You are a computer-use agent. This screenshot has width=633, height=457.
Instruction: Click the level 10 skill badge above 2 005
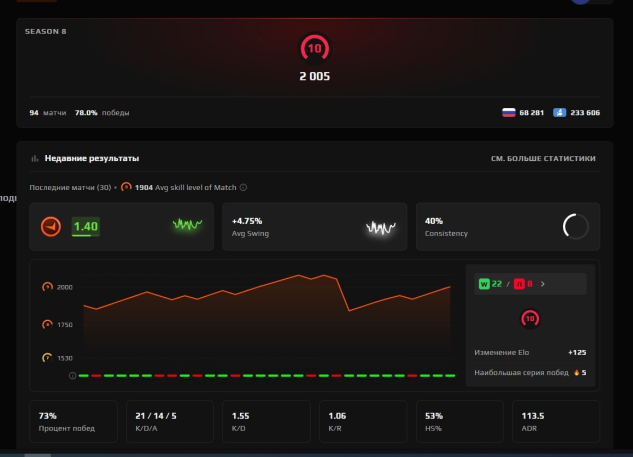click(314, 48)
